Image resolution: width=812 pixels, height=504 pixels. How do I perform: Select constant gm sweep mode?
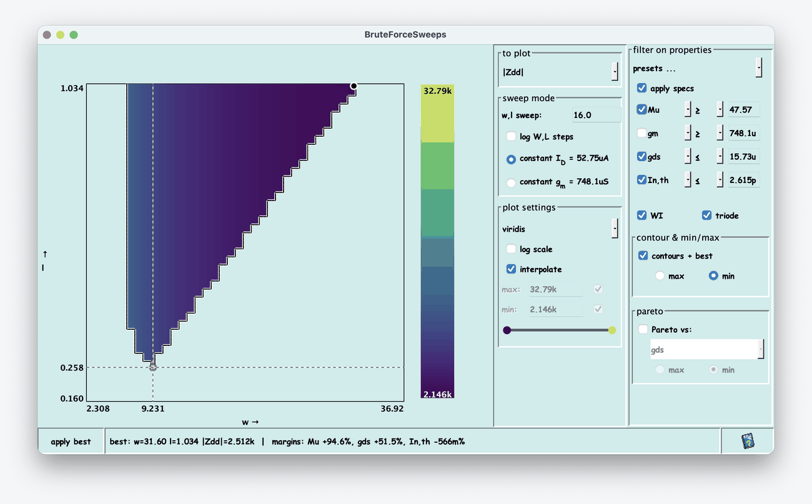[511, 182]
